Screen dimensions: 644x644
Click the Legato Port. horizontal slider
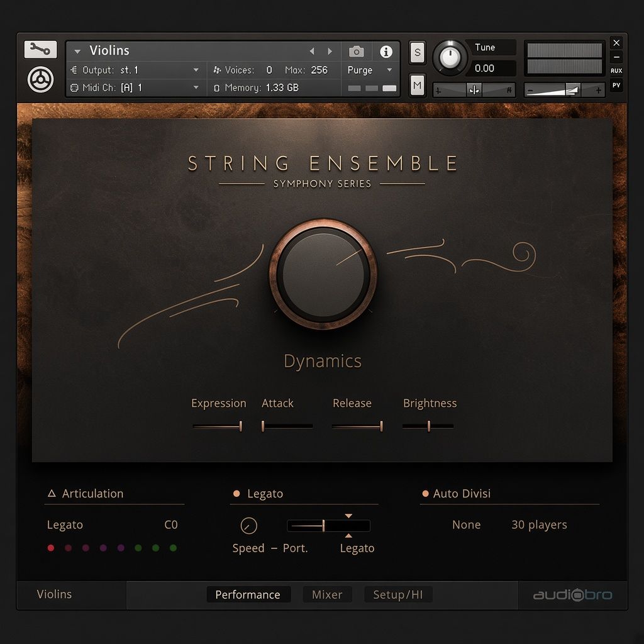(328, 525)
